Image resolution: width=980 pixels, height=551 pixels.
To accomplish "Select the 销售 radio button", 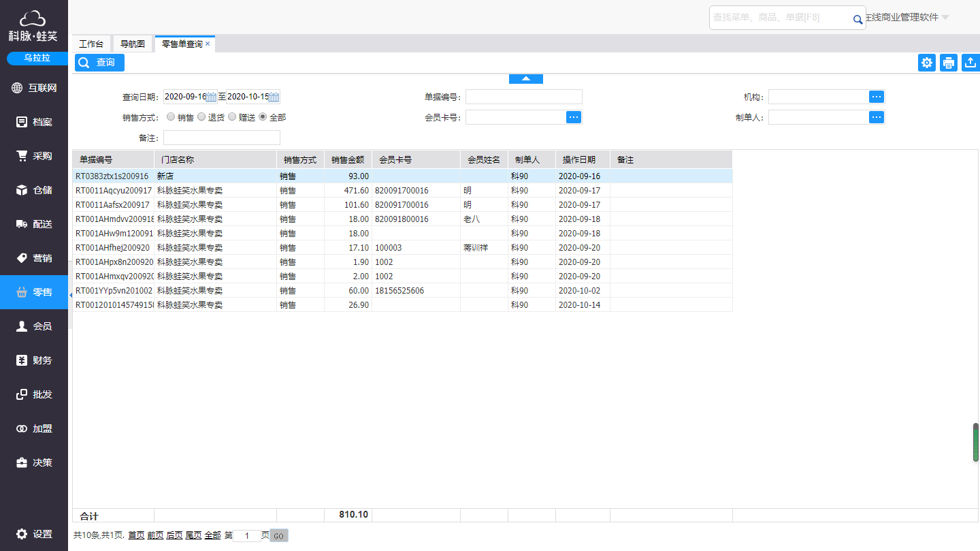I will tap(170, 116).
